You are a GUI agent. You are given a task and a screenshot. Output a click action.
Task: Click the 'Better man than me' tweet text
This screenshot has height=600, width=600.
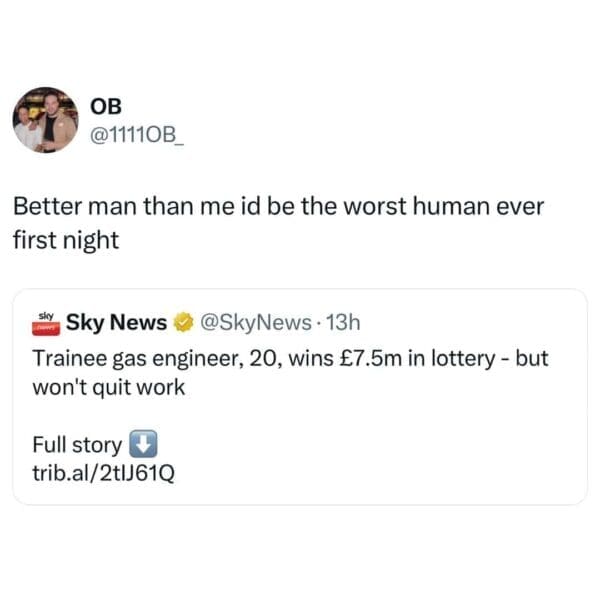coord(278,223)
